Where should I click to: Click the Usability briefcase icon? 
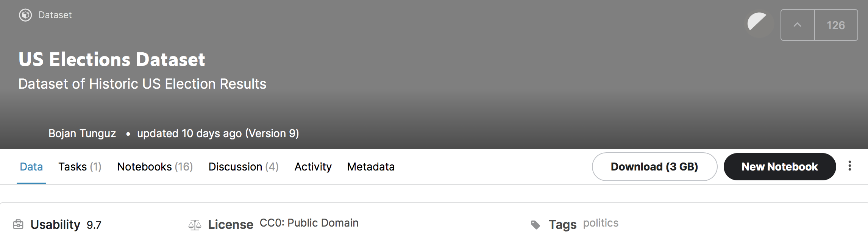(18, 224)
